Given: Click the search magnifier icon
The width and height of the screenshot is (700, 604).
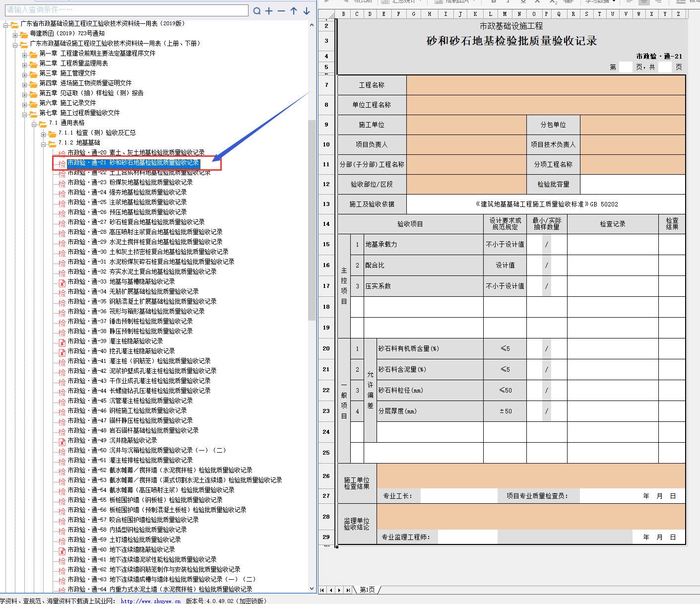Looking at the screenshot, I should 257,11.
